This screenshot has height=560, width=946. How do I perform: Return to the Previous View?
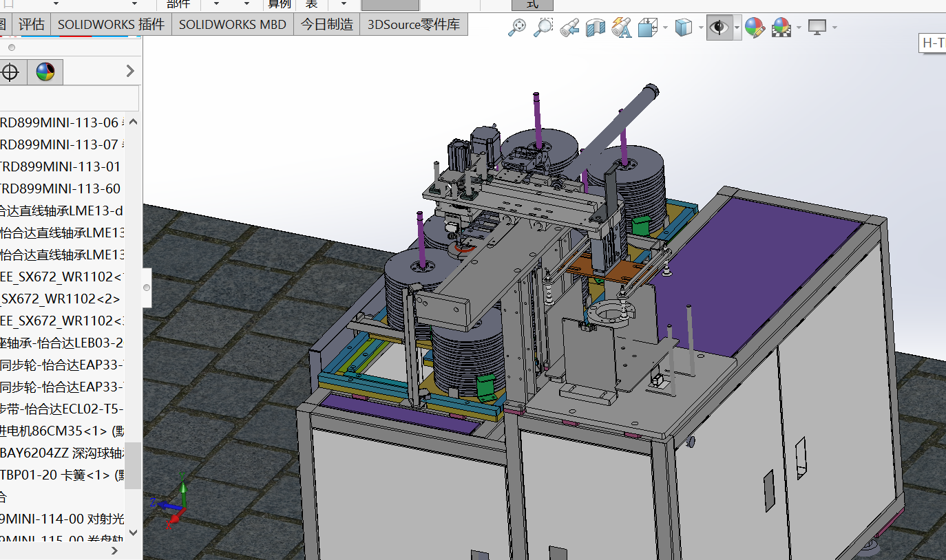(x=569, y=28)
